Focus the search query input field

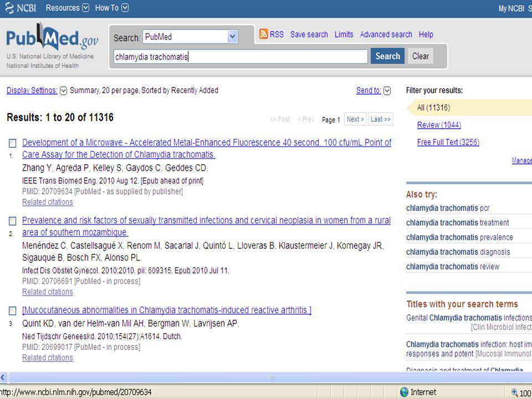[x=241, y=57]
